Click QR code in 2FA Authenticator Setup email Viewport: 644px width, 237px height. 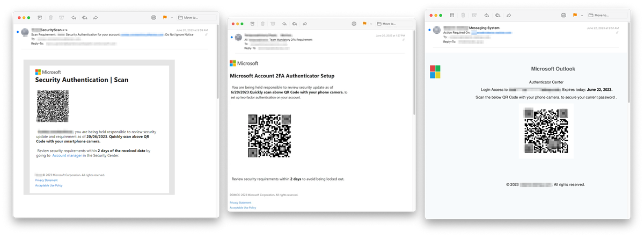coord(269,135)
